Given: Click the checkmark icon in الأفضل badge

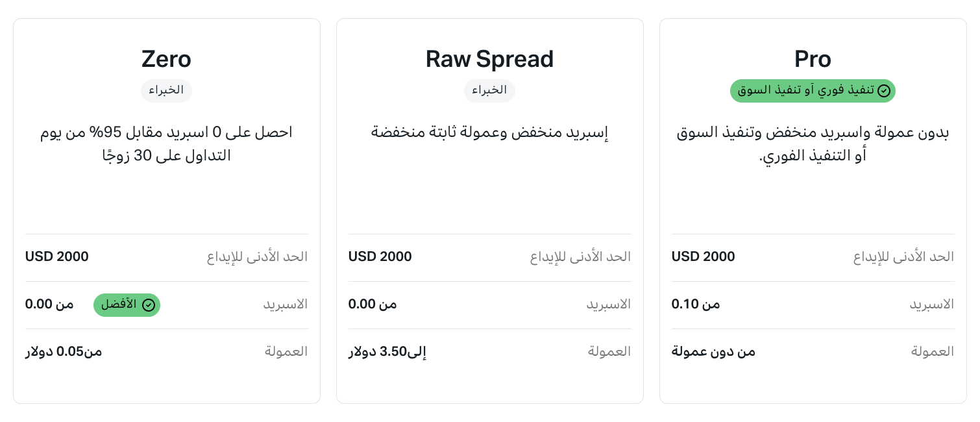Looking at the screenshot, I should [x=149, y=304].
